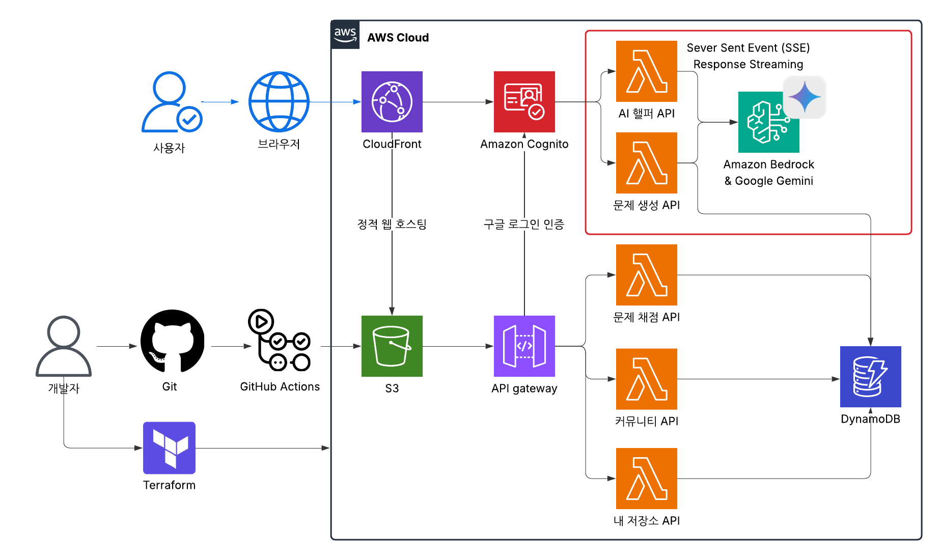
Task: Click the Amazon Cognito label text
Action: (x=524, y=144)
